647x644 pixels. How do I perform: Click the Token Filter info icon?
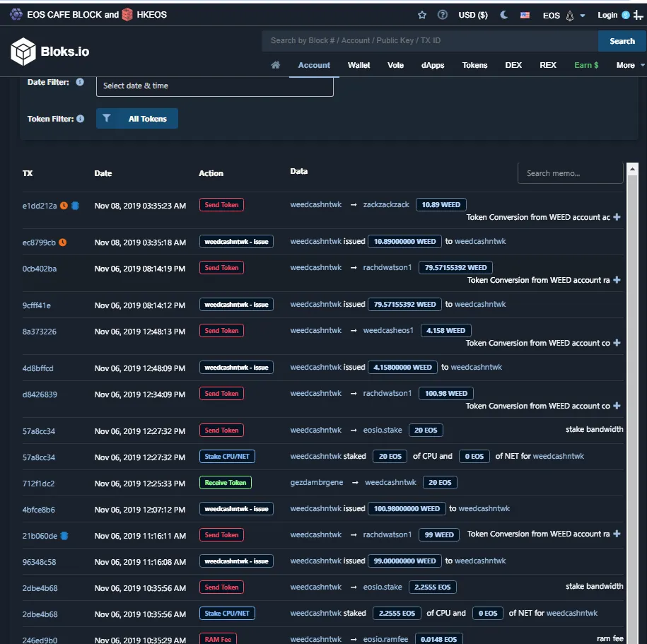[81, 119]
